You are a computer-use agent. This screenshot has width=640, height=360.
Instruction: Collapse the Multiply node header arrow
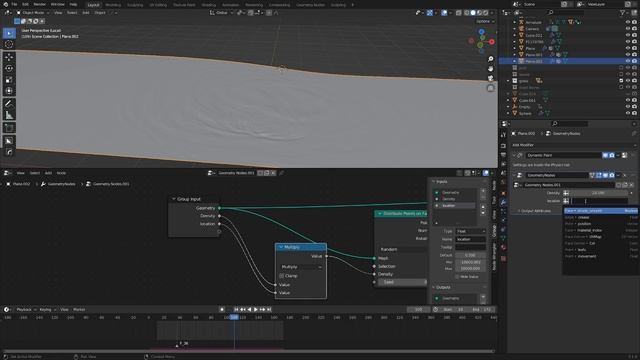[x=281, y=247]
